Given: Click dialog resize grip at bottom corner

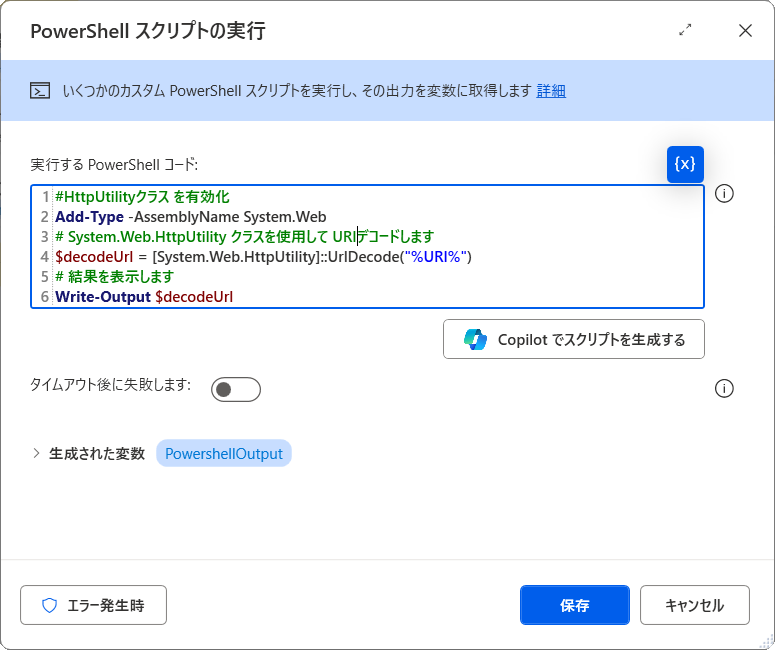Looking at the screenshot, I should pos(768,643).
